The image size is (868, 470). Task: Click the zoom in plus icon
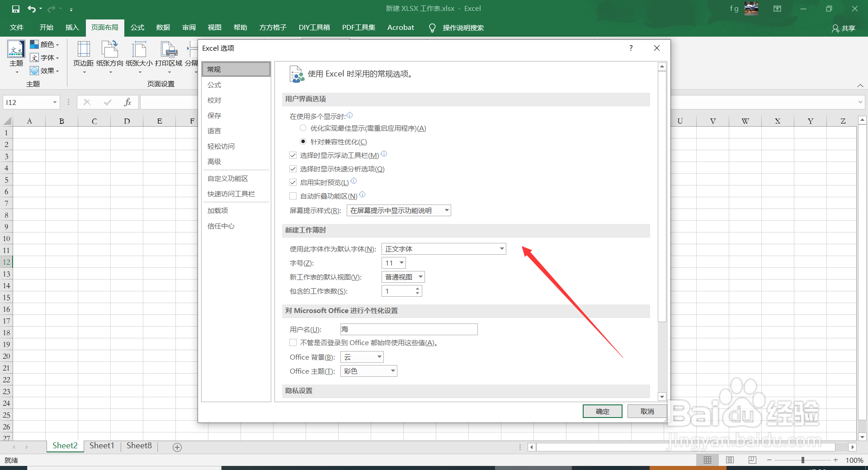836,460
